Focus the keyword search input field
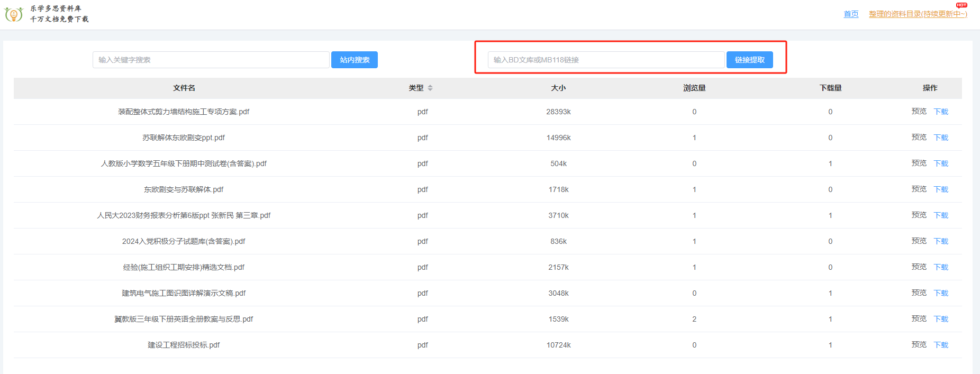 coord(211,60)
